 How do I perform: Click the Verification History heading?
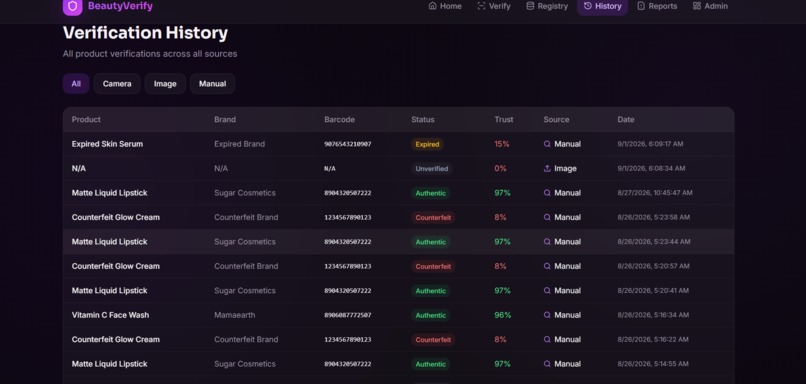[145, 33]
